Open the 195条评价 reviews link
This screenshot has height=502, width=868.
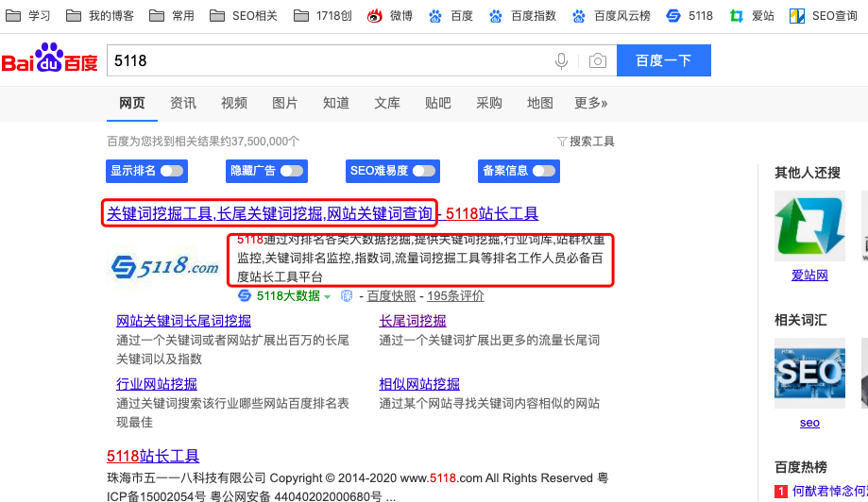455,295
